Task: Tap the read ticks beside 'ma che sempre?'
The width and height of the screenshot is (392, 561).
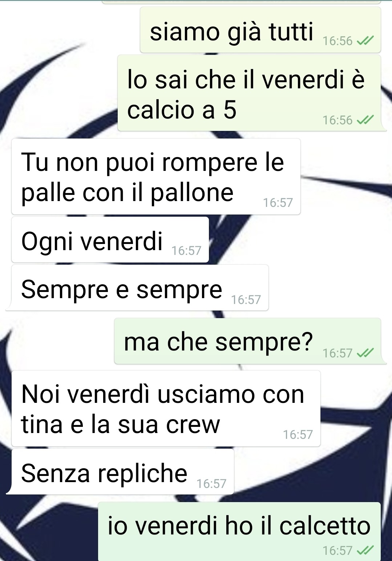Action: (x=365, y=353)
